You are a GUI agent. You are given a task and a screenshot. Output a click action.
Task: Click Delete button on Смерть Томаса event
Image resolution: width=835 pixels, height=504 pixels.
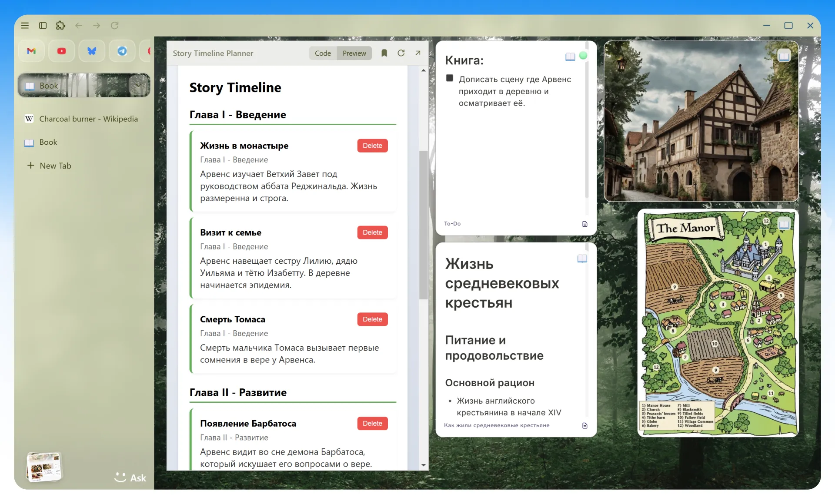[372, 319]
